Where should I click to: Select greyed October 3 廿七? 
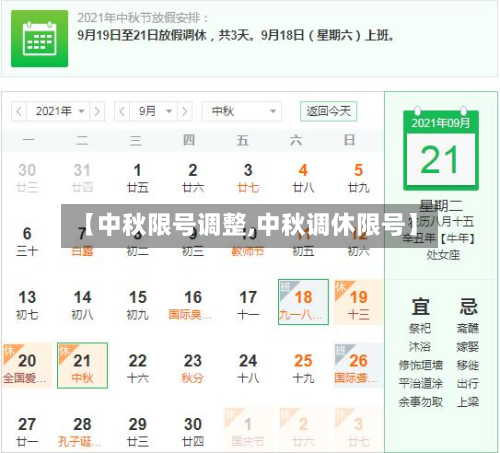tap(358, 430)
